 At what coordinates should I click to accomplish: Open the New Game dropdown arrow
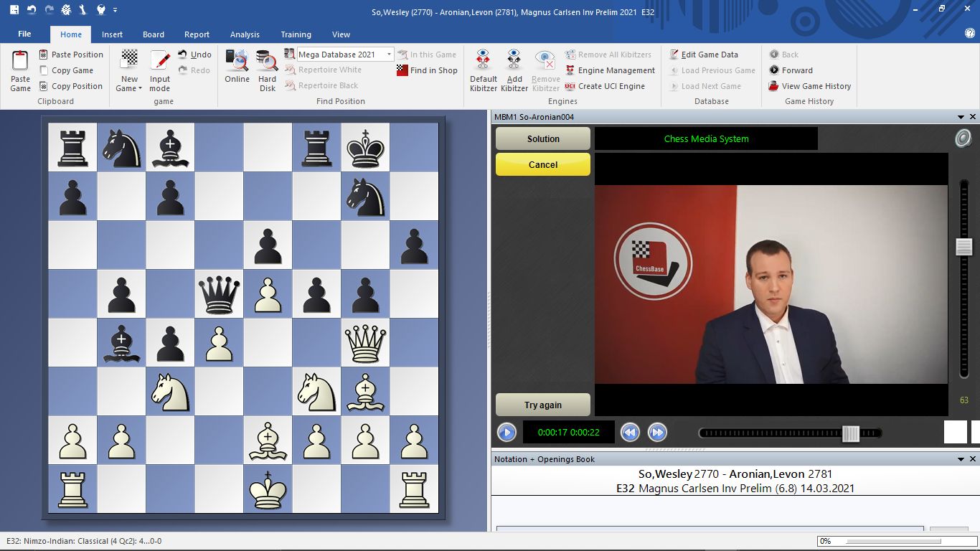coord(140,89)
